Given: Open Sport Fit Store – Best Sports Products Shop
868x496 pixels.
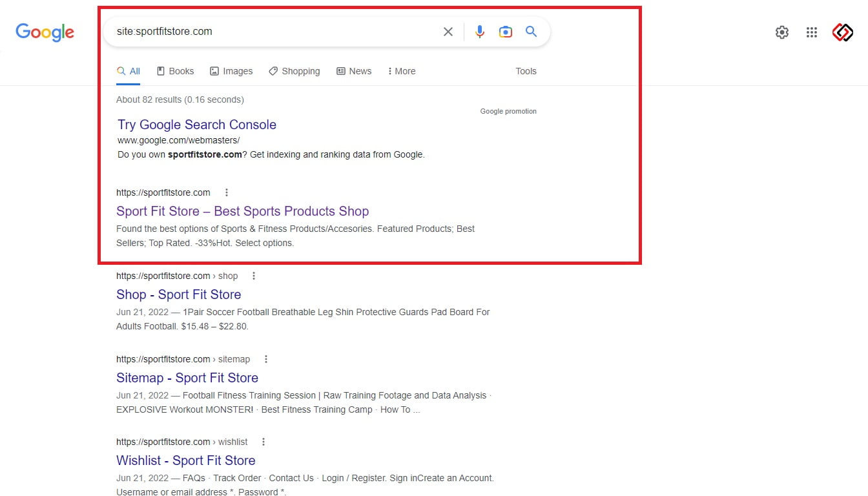Looking at the screenshot, I should point(242,211).
